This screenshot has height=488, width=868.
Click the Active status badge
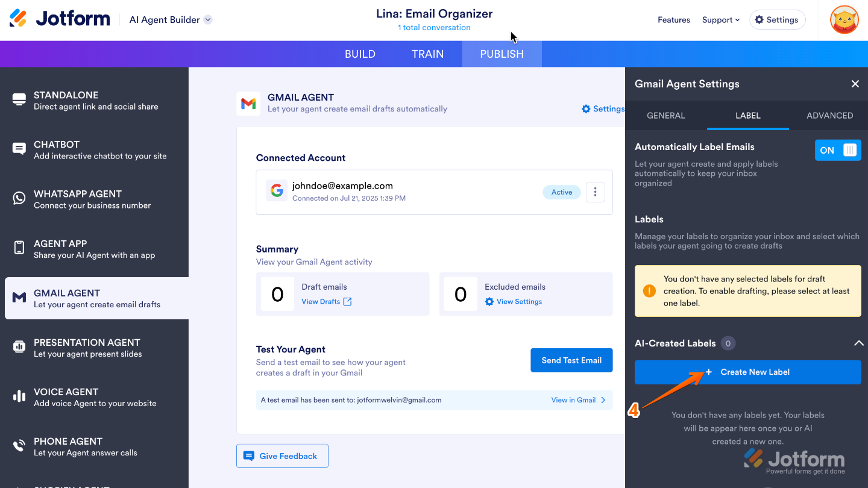[562, 192]
